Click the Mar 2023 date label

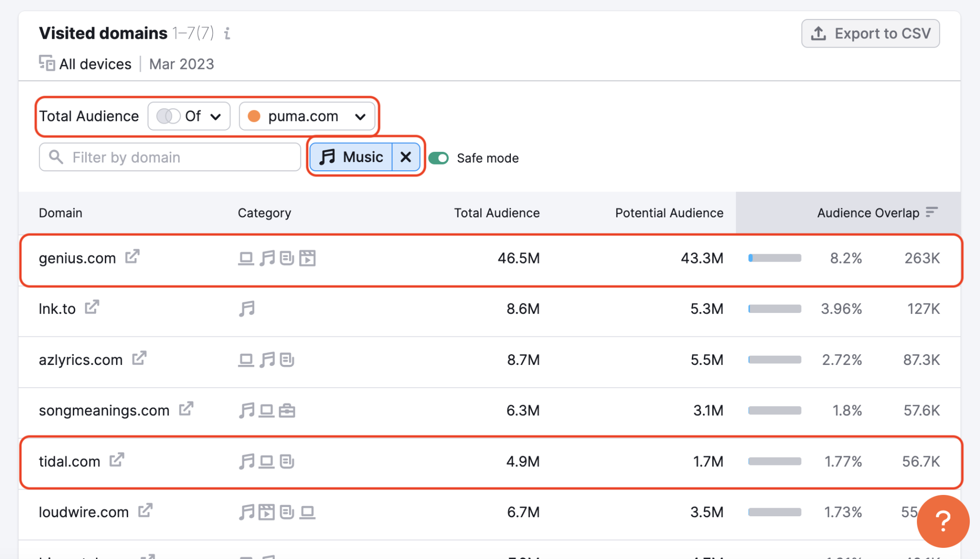[181, 64]
